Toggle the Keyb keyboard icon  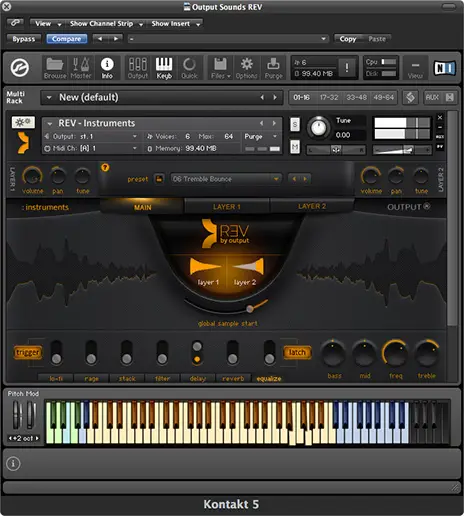pyautogui.click(x=164, y=68)
